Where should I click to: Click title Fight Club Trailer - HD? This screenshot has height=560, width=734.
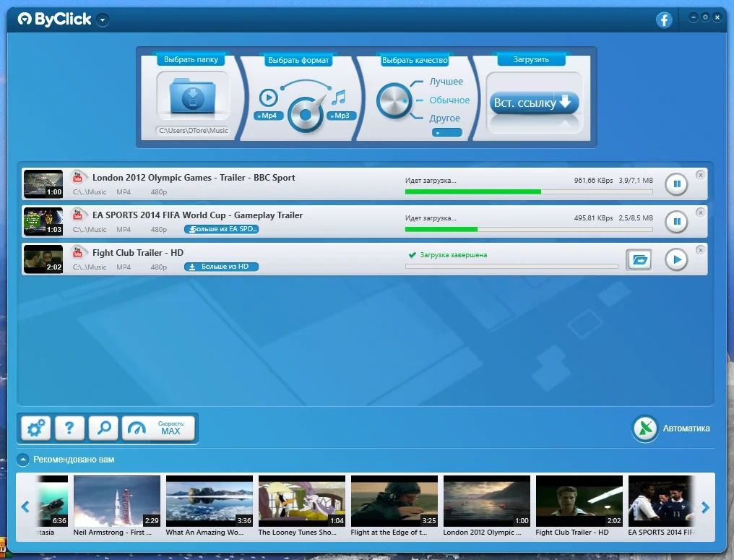point(138,253)
